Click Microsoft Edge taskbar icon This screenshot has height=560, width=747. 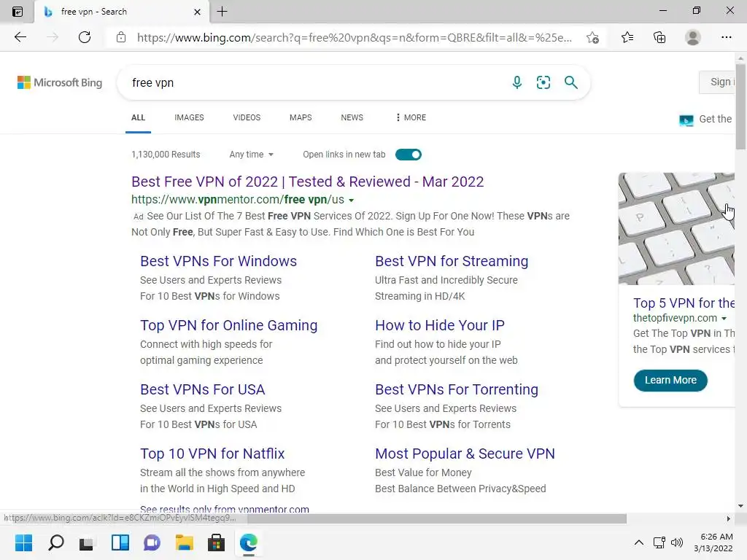(248, 542)
